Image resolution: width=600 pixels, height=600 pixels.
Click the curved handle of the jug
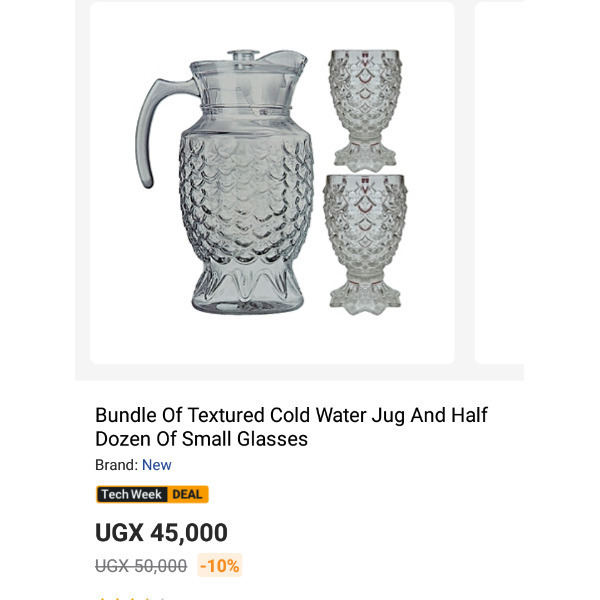[x=161, y=132]
